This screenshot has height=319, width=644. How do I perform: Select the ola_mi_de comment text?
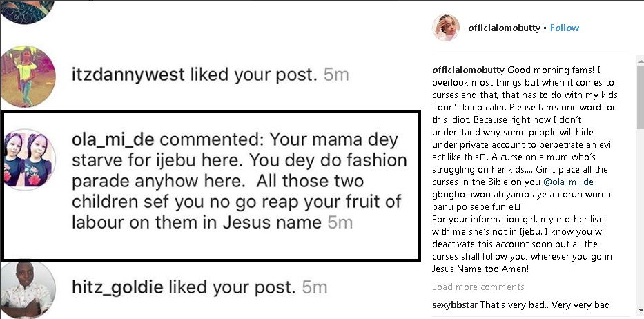click(235, 181)
